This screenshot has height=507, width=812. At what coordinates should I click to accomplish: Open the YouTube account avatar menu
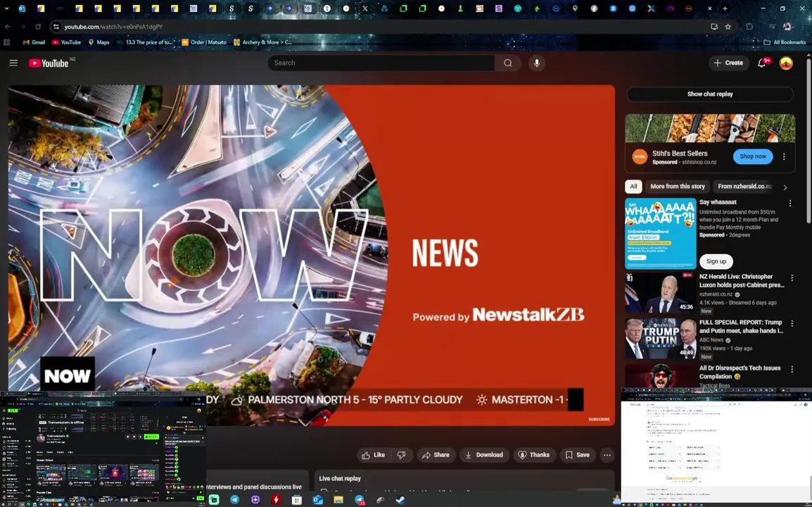786,63
